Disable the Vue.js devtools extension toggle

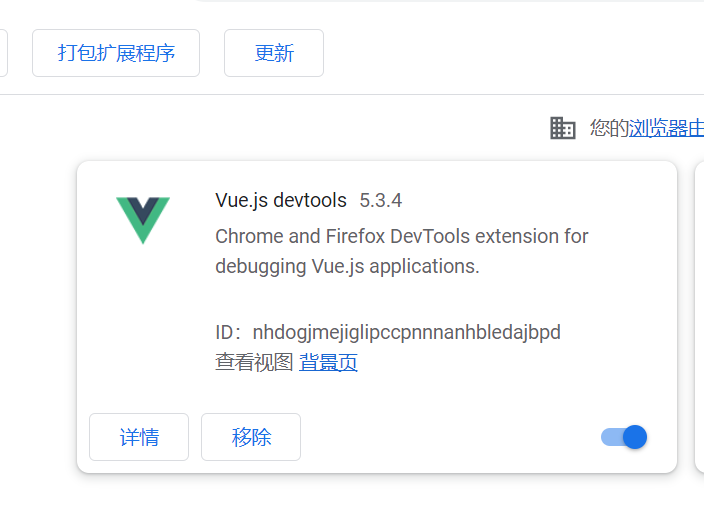pyautogui.click(x=625, y=437)
